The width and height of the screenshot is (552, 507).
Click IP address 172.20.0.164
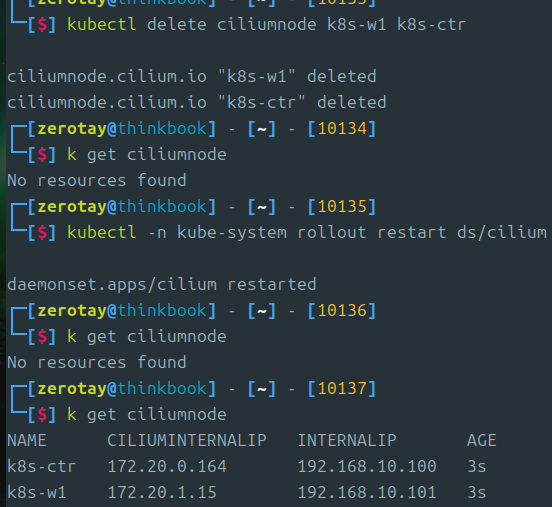(x=167, y=467)
